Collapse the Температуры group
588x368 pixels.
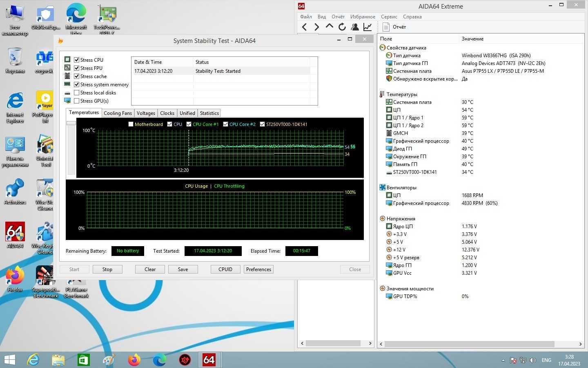pos(399,94)
